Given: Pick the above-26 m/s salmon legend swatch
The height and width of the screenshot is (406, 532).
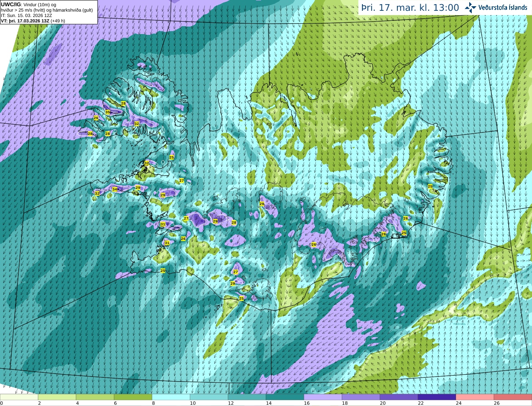Looking at the screenshot, I should coord(513,397).
